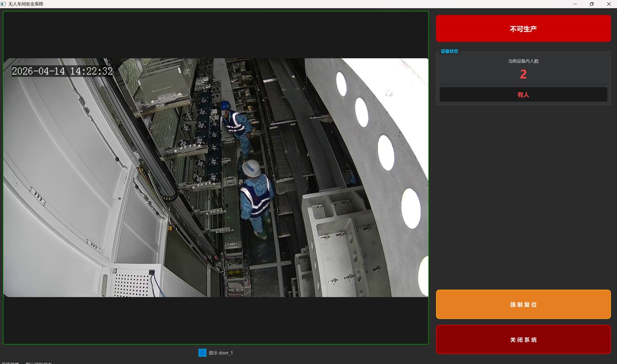Image resolution: width=617 pixels, height=364 pixels.
Task: Click the app icon in title bar
Action: [x=3, y=4]
